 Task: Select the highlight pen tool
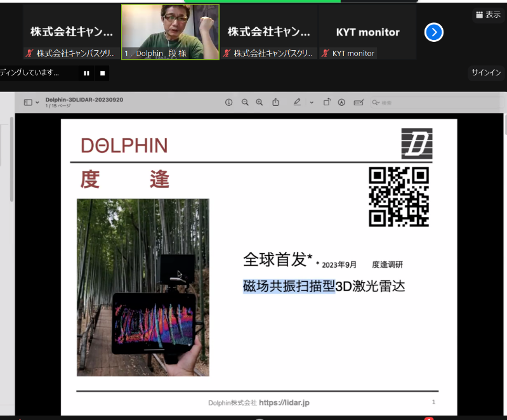297,102
